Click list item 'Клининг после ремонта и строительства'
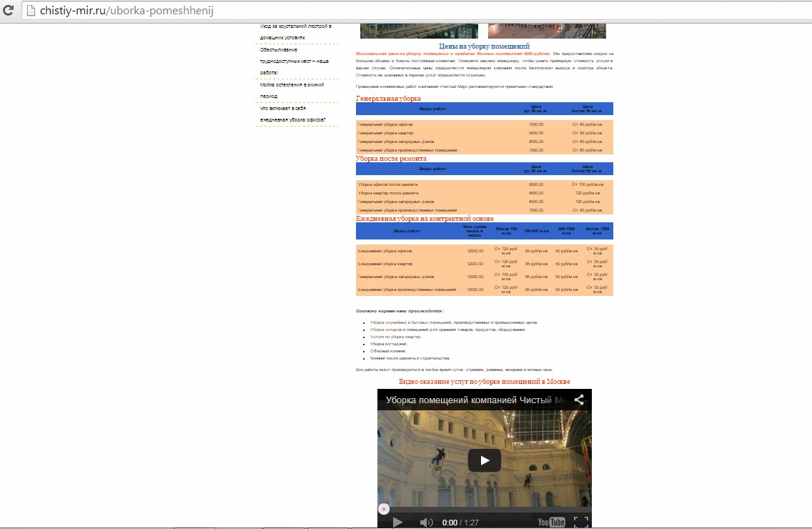Screen dimensions: 812x529 click(x=410, y=358)
